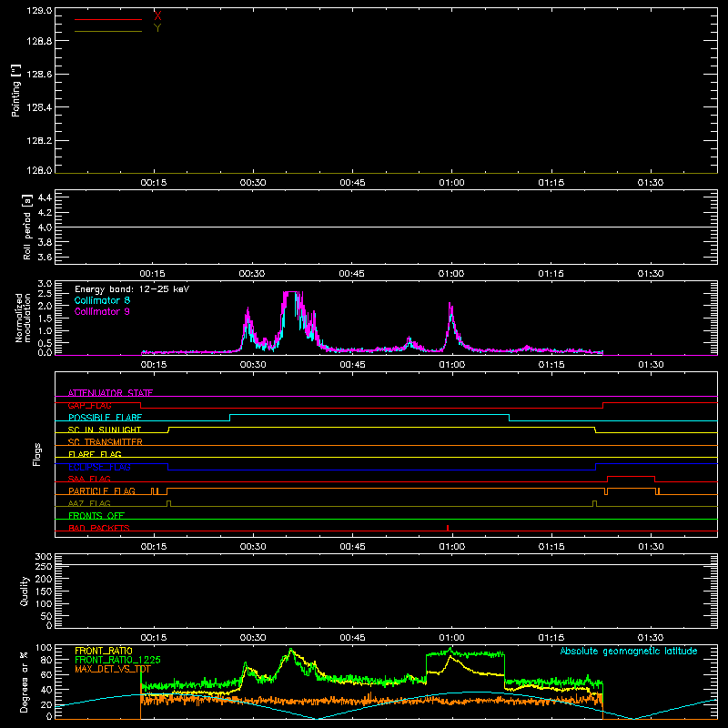This screenshot has width=728, height=728.
Task: Click the olive Y legend line sample
Action: [x=108, y=31]
